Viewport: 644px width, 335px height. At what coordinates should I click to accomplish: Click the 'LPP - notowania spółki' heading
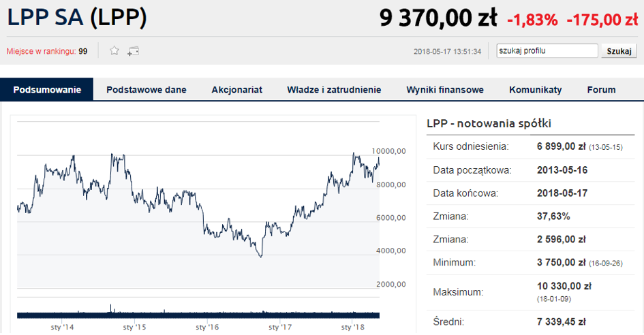coord(489,123)
